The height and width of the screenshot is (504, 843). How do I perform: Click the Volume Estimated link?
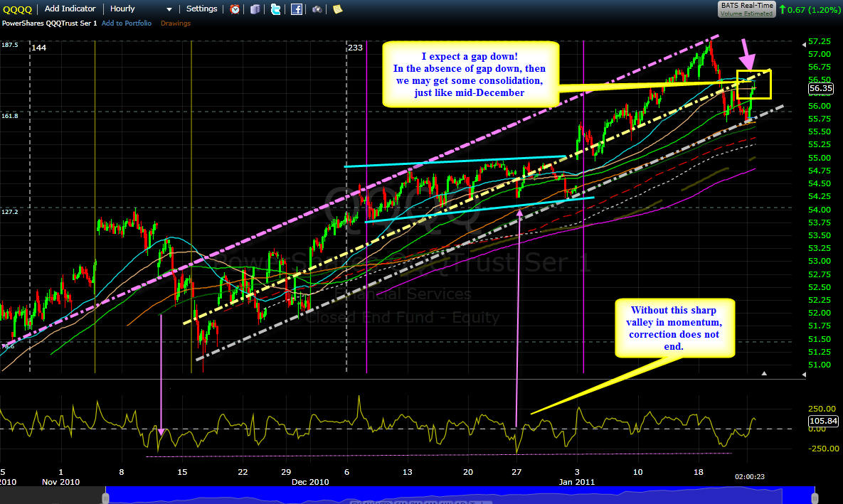click(747, 14)
